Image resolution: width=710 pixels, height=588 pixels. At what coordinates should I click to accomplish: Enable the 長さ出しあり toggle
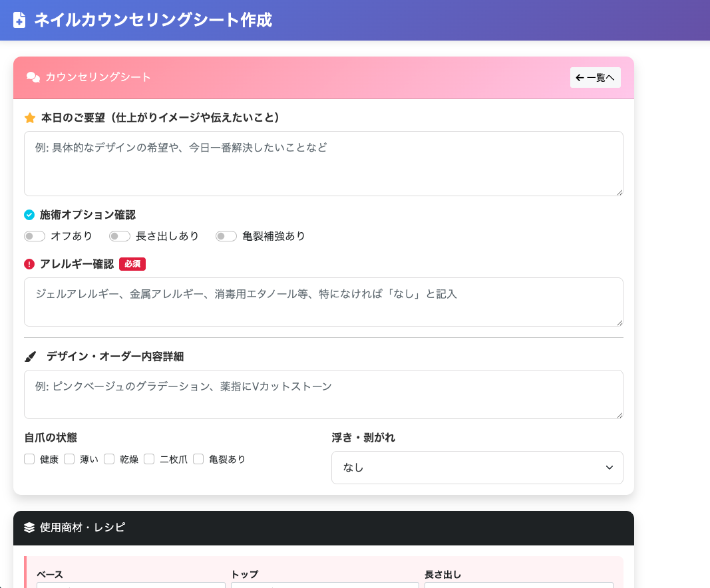120,236
